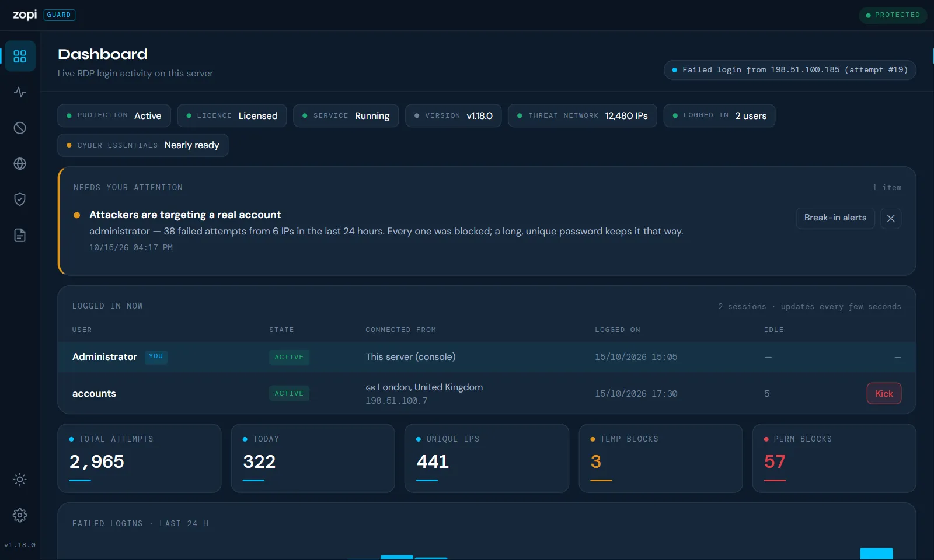This screenshot has height=560, width=934.
Task: Click the 'Attackers are targeting a real account' heading
Action: point(185,215)
